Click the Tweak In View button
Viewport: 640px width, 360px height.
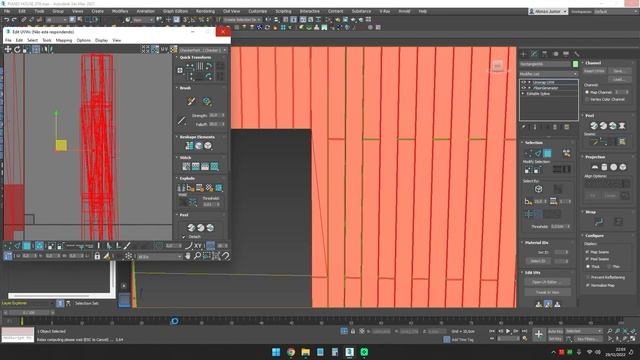[x=547, y=292]
